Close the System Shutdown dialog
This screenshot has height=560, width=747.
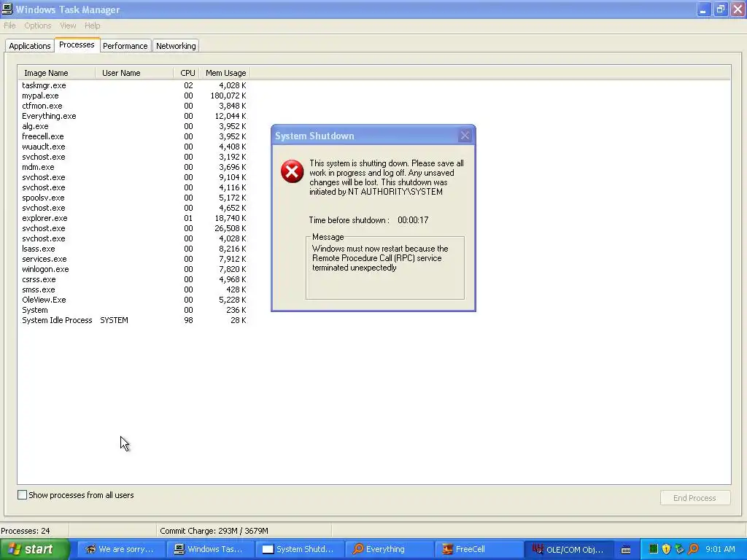point(465,136)
